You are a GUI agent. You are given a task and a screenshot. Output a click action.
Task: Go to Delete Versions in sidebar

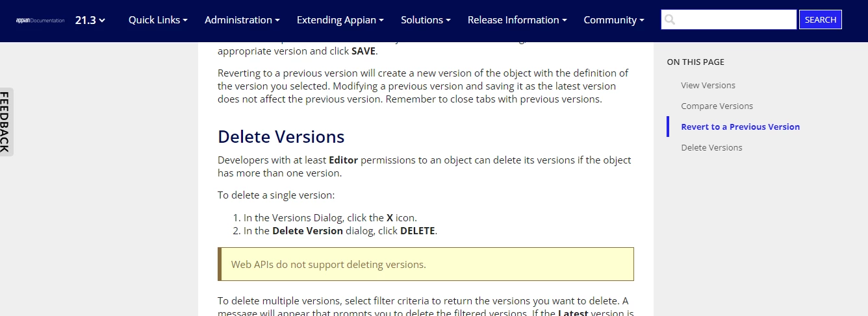click(x=711, y=147)
